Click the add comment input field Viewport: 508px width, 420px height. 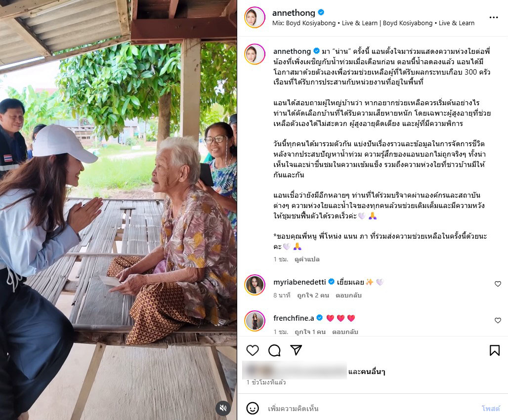[369, 408]
